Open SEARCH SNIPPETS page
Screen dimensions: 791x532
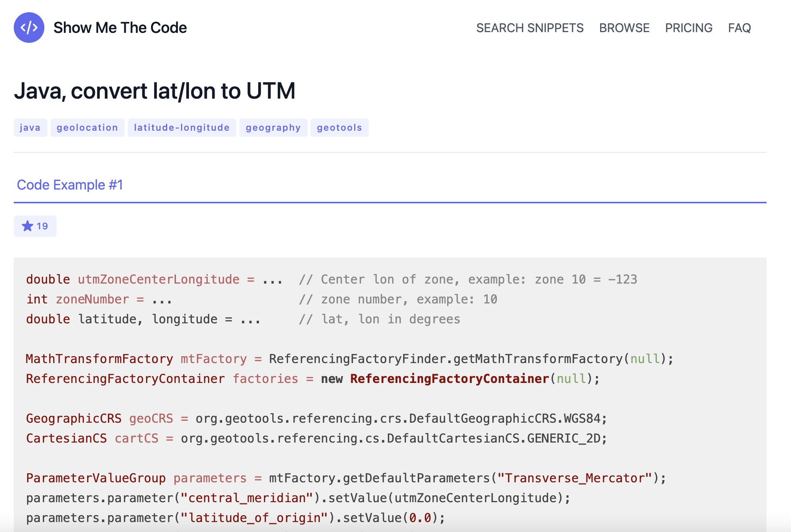click(x=530, y=28)
